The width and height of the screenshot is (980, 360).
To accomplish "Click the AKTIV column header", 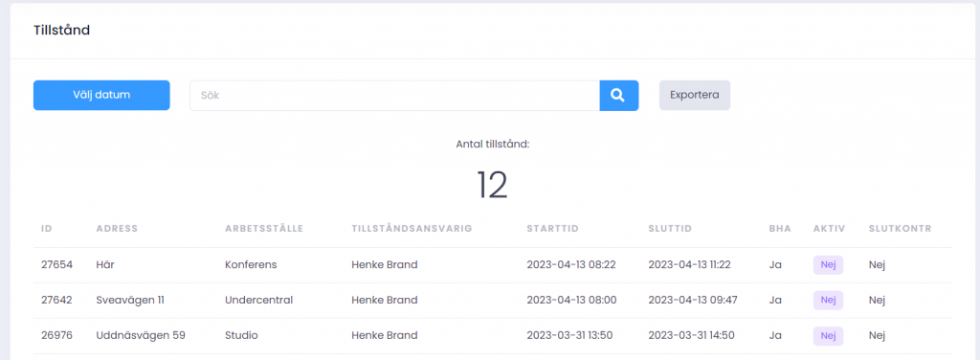I will coord(829,229).
